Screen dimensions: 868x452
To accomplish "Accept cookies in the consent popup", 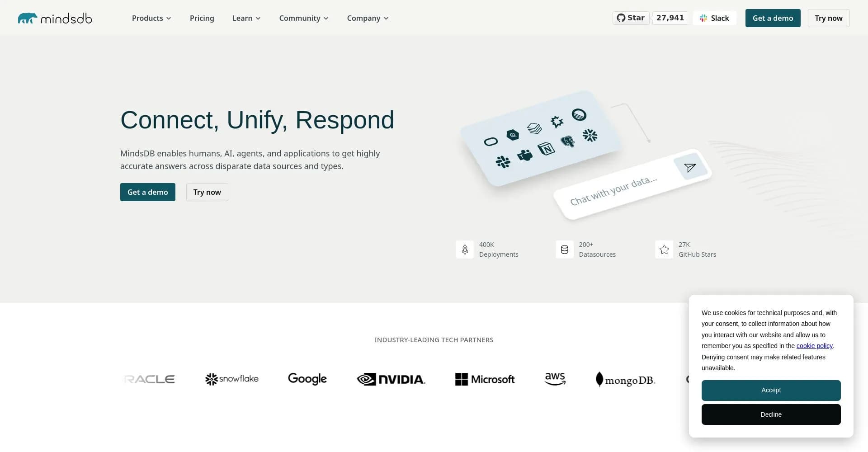I will coord(771,390).
